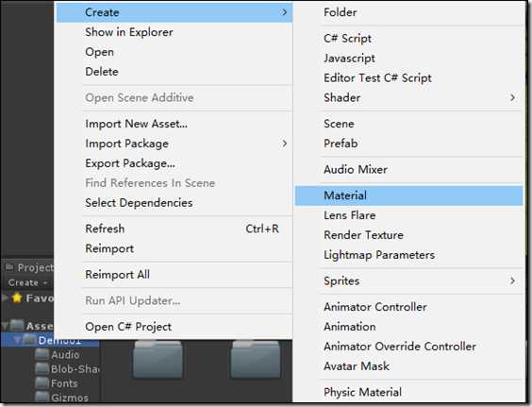
Task: Click the Favorites star icon
Action: 17,298
